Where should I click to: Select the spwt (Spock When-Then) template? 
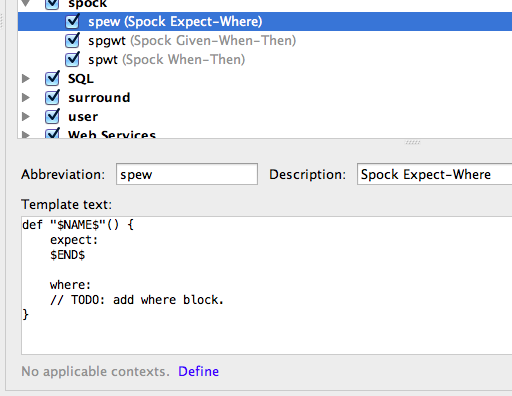167,60
